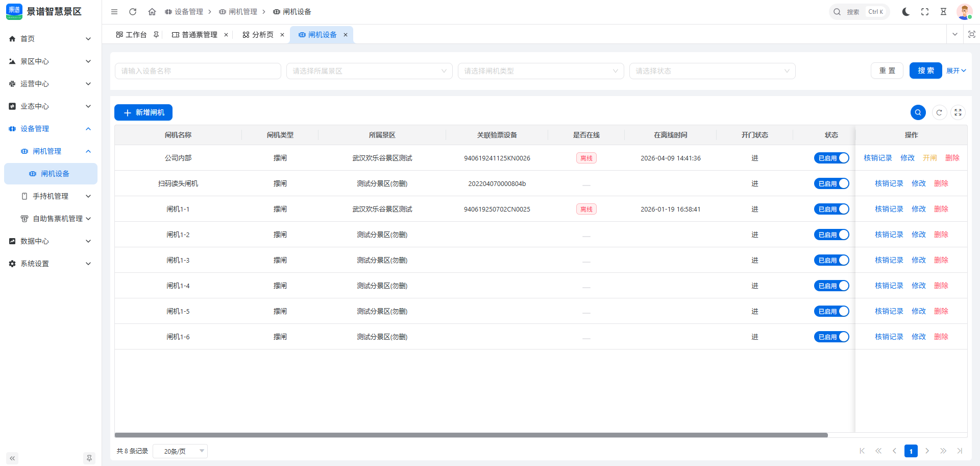Click the 搜索 button
The image size is (980, 466).
click(x=926, y=71)
